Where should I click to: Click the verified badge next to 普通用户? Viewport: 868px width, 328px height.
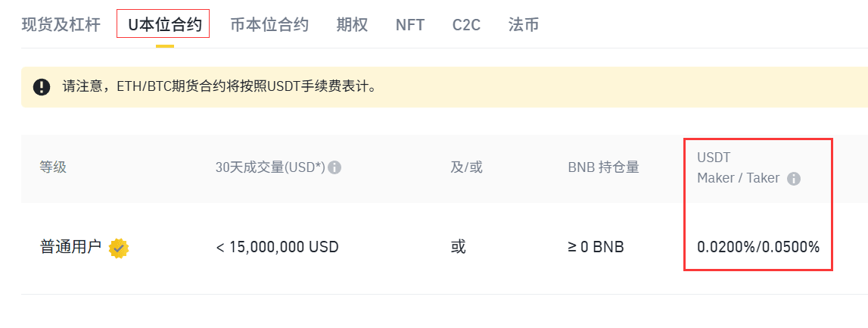pyautogui.click(x=119, y=248)
